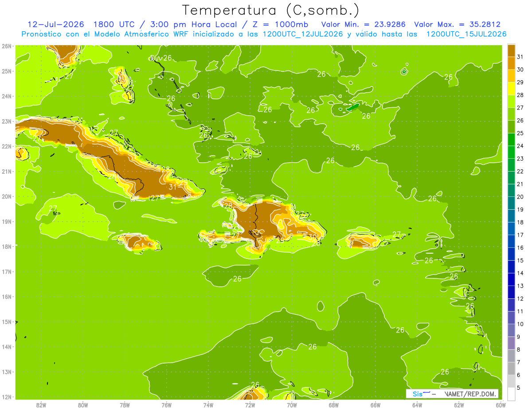The width and height of the screenshot is (532, 411).
Task: Click color bar label '18'
Action: click(x=520, y=222)
